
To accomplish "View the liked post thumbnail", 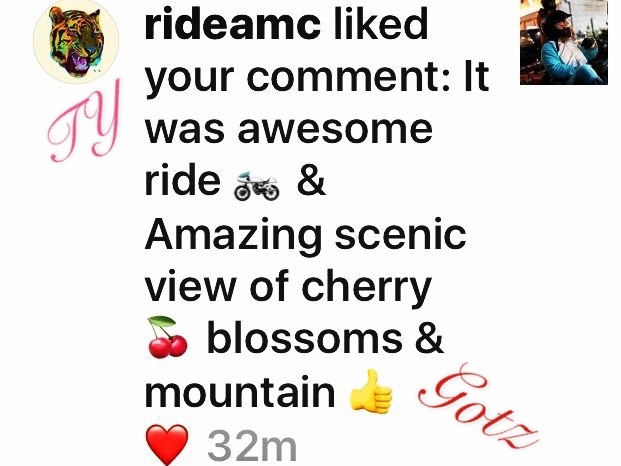I will (564, 42).
